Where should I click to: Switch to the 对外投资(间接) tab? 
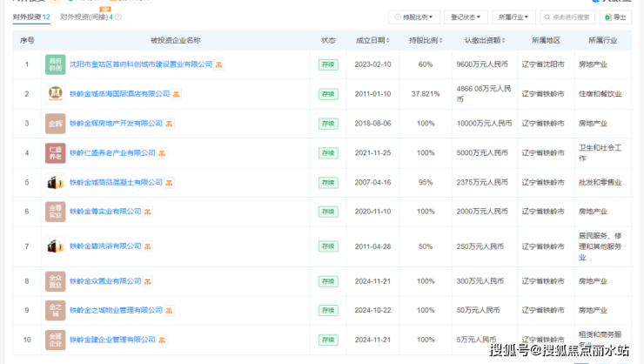[x=87, y=17]
